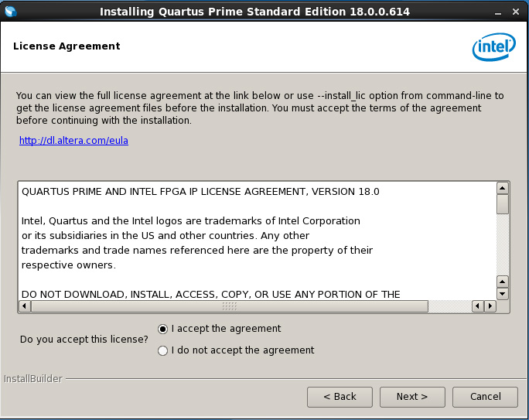The height and width of the screenshot is (420, 529).
Task: Click the Intel logo
Action: click(493, 47)
